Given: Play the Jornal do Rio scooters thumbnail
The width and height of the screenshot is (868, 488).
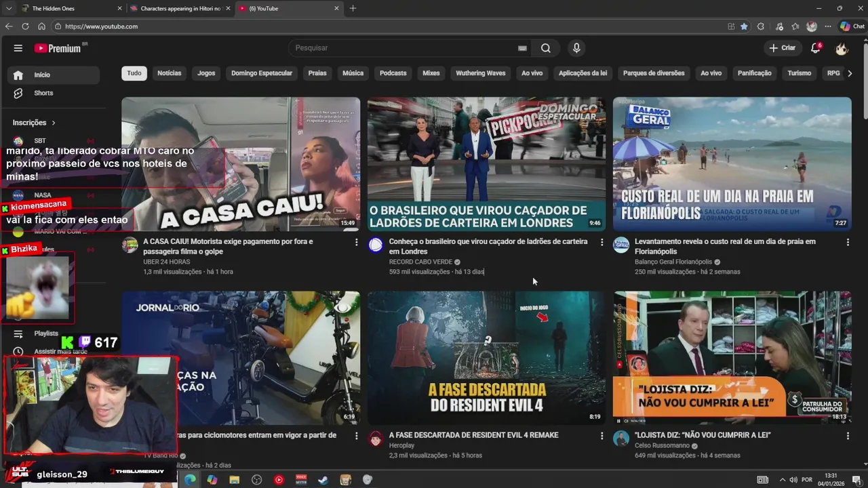Looking at the screenshot, I should [241, 358].
